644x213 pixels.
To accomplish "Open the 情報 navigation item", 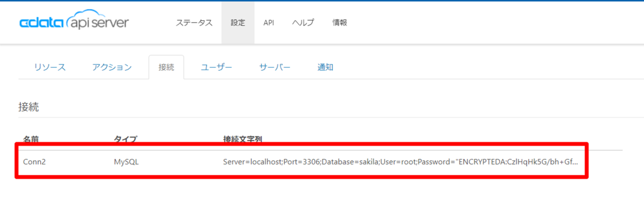I will click(x=340, y=23).
